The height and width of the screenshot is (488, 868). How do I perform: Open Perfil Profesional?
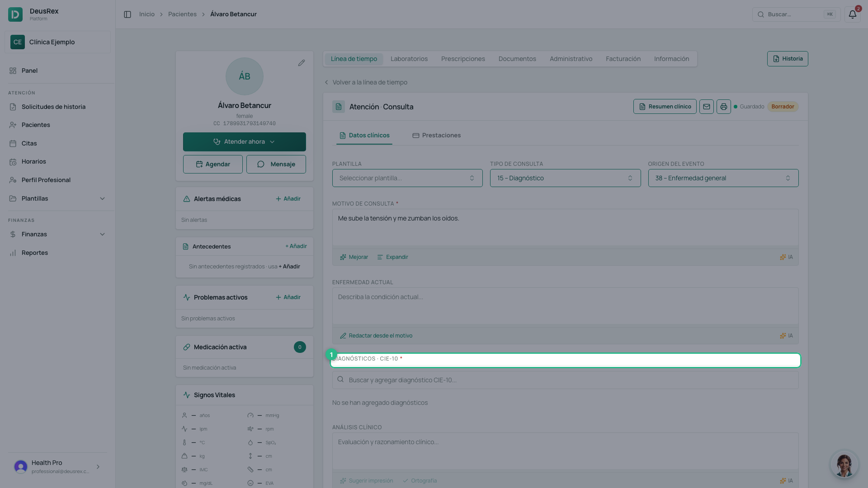tap(57, 180)
